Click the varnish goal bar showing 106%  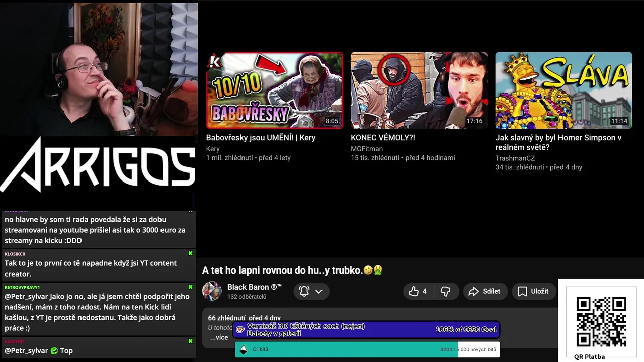coord(367,330)
